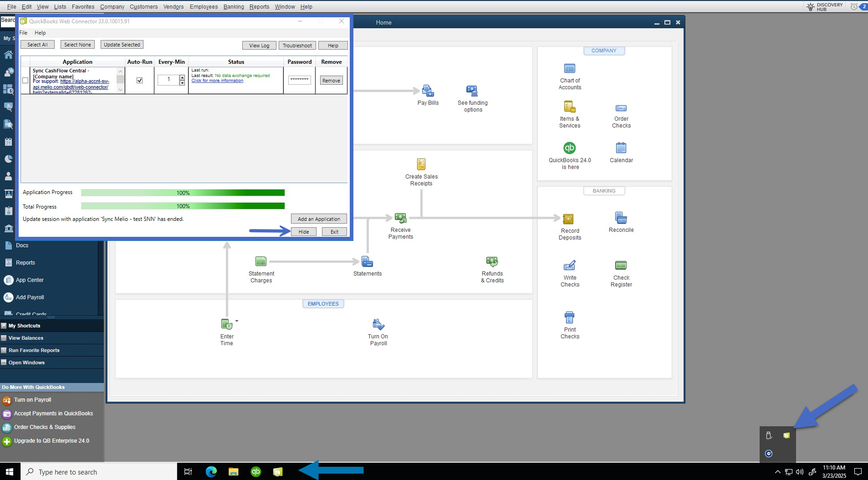This screenshot has height=480, width=868.
Task: Launch QuickBooks from the Windows taskbar
Action: click(x=256, y=472)
